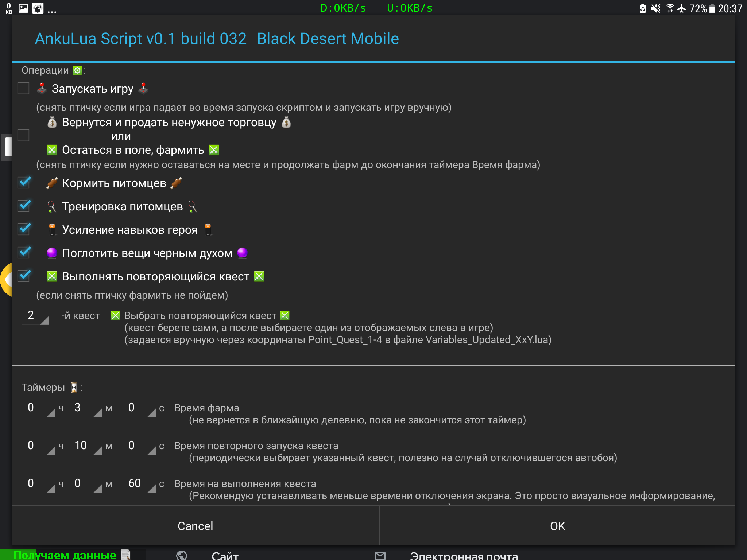Image resolution: width=747 pixels, height=560 pixels.
Task: Click joystick icon beside Запускать игру
Action: (42, 88)
